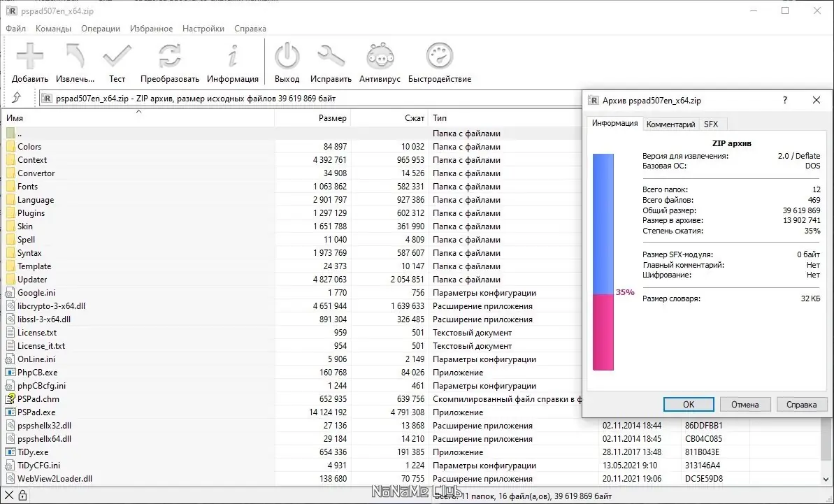The image size is (834, 504).
Task: Click the OK button in dialog
Action: (689, 405)
